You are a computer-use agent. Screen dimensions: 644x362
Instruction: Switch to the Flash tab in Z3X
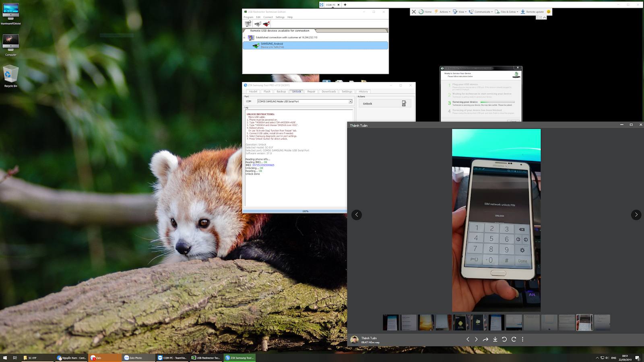click(x=267, y=92)
